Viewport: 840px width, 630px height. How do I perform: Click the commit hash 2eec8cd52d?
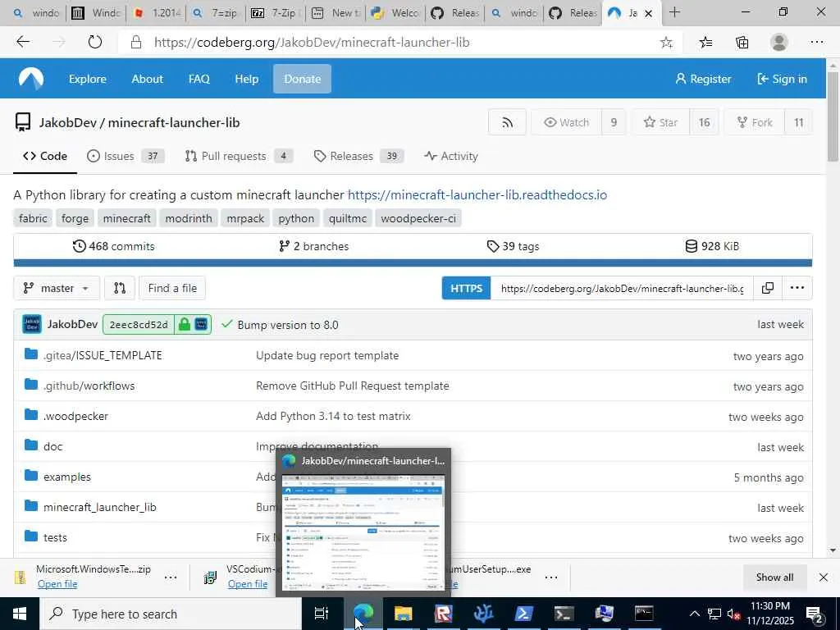click(139, 325)
